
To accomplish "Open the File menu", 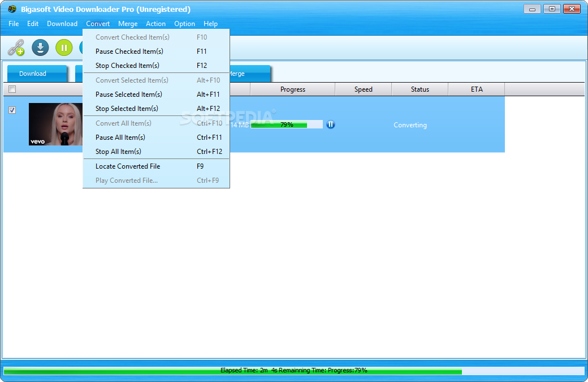I will 14,24.
